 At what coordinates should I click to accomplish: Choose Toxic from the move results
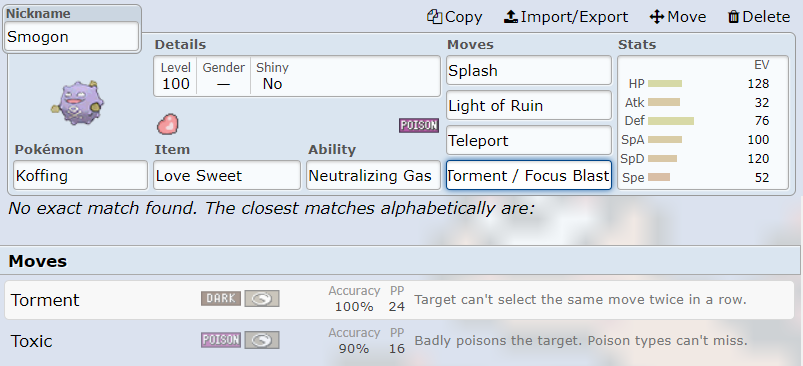(399, 340)
